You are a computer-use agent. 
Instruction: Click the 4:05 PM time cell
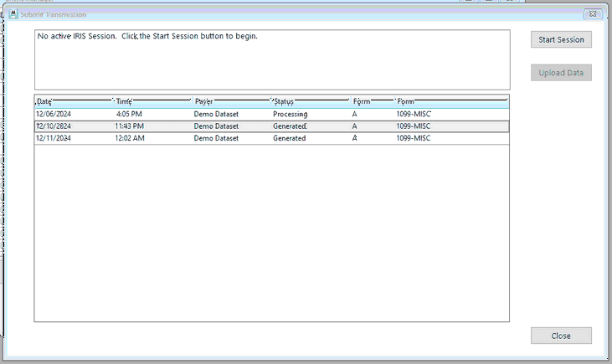tap(129, 114)
